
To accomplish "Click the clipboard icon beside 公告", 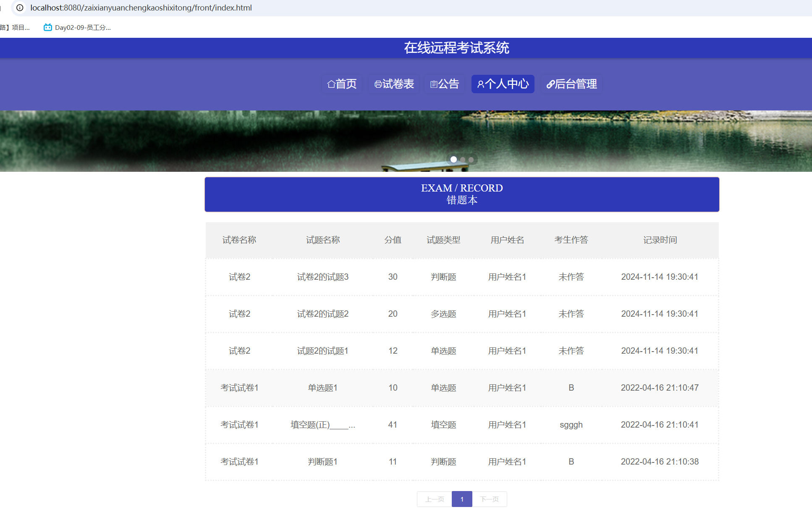I will 434,84.
